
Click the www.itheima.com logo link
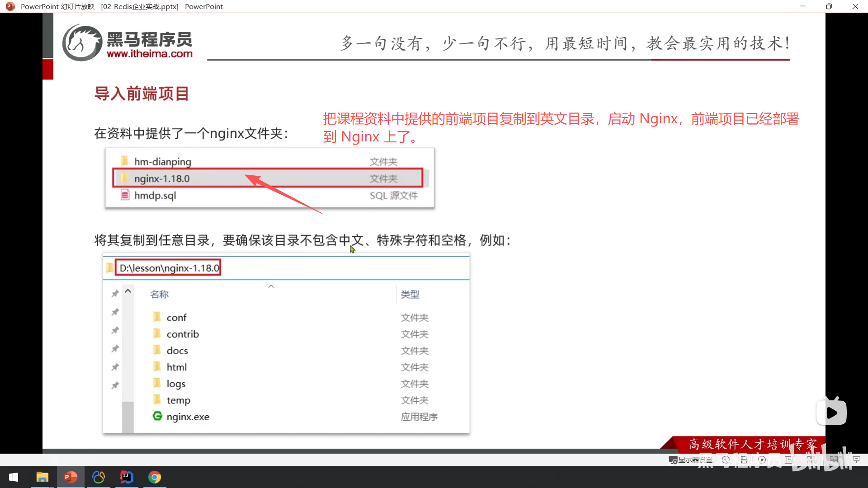click(150, 54)
